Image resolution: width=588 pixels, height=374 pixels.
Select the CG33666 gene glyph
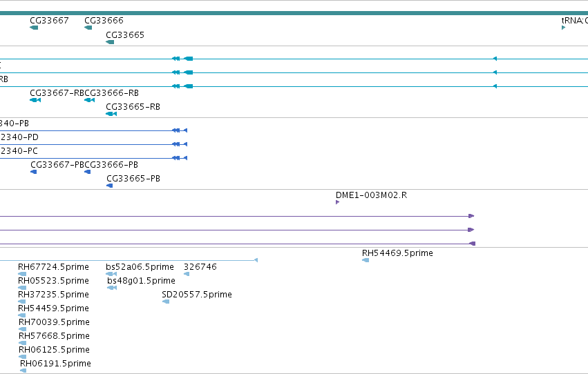(x=88, y=28)
